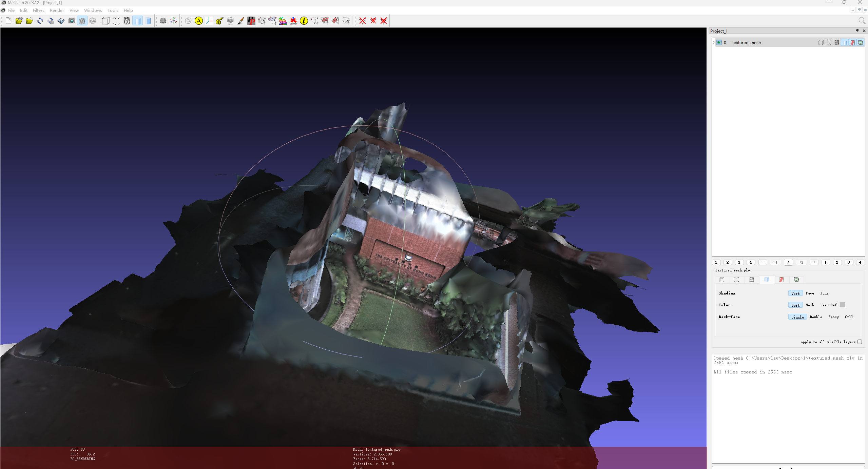Open the Z-painting brush tool
Viewport: 868px width, 469px height.
240,21
